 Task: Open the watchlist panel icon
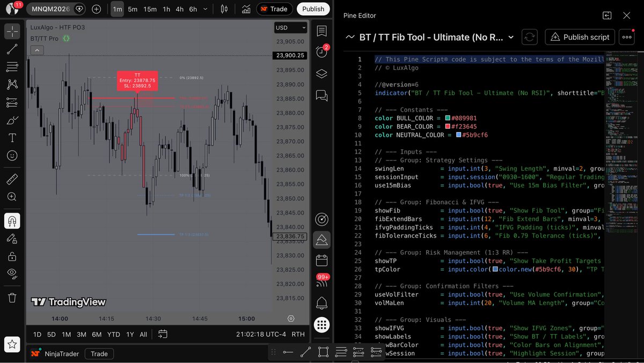[x=321, y=31]
